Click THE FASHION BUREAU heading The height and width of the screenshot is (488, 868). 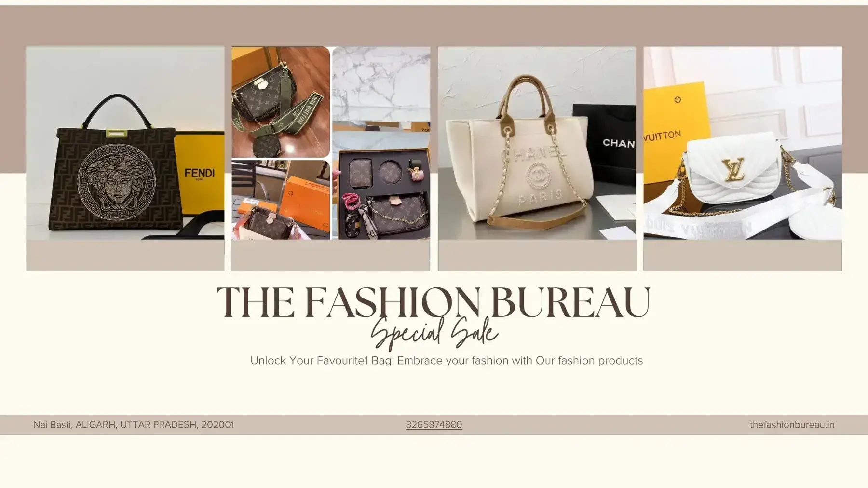point(434,302)
